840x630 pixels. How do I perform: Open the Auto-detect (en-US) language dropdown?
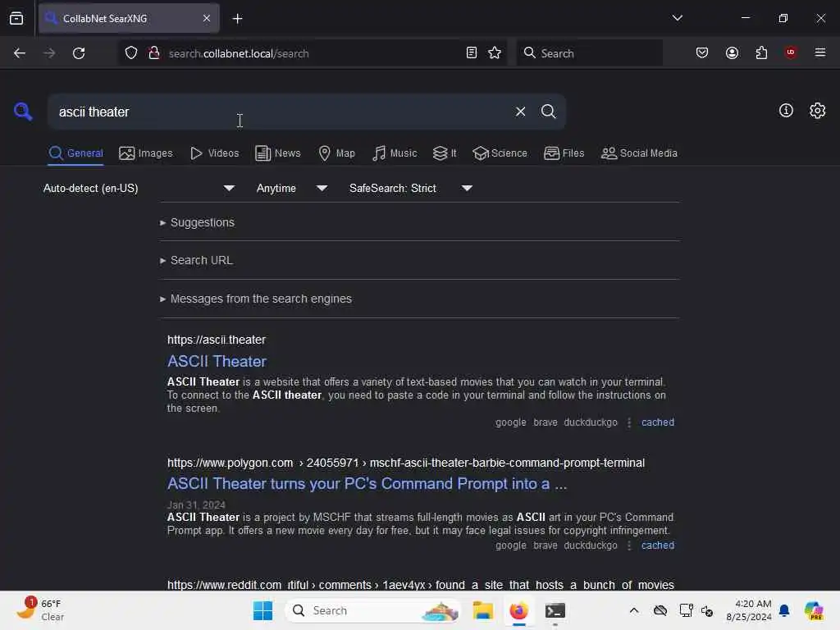pyautogui.click(x=139, y=188)
